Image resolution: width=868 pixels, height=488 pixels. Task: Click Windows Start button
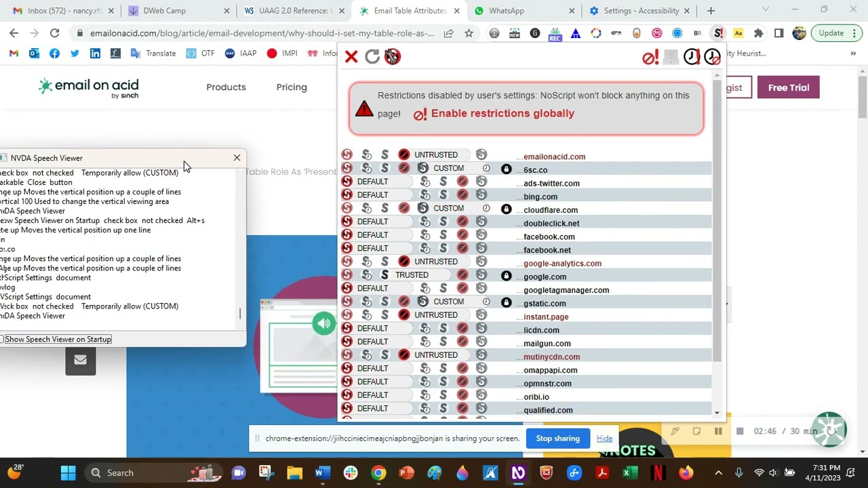[x=68, y=473]
